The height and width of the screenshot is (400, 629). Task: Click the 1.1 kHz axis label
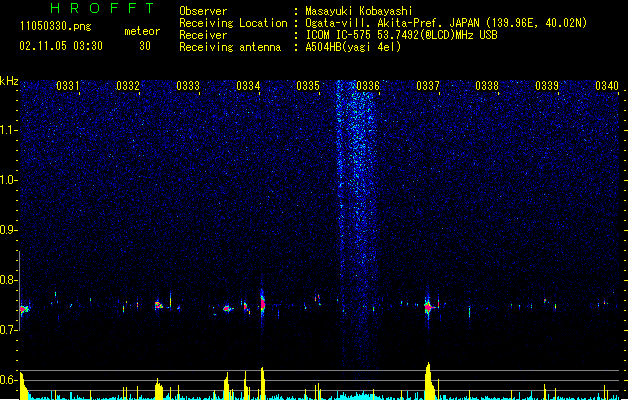[9, 130]
